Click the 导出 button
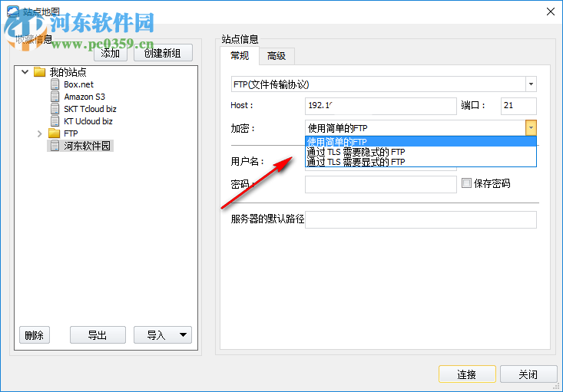The width and height of the screenshot is (563, 392). (x=98, y=335)
